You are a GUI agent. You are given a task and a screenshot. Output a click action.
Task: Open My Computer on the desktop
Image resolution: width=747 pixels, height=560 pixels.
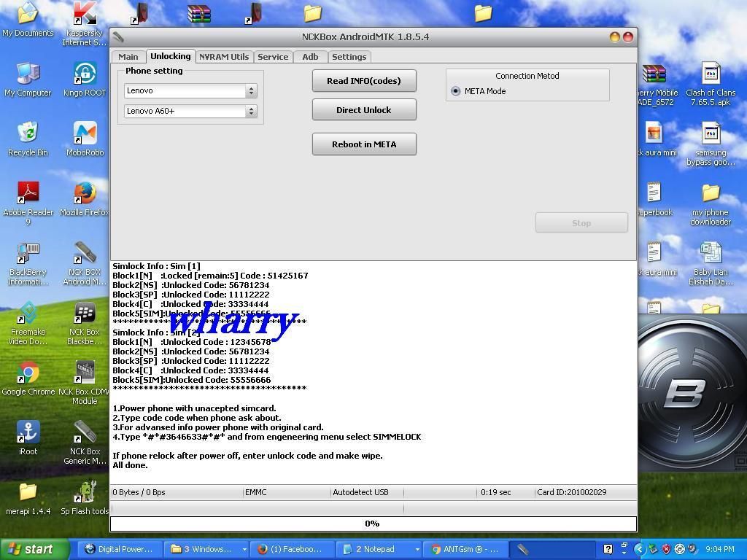(x=28, y=80)
